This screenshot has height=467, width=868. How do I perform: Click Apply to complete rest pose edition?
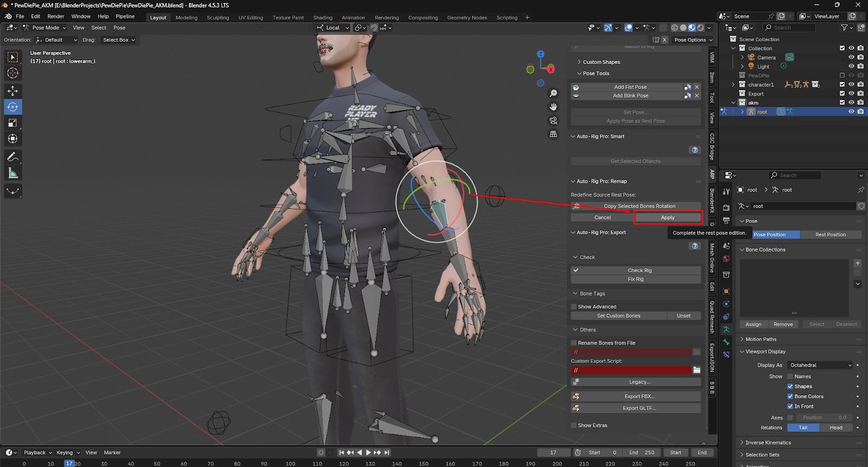click(667, 217)
